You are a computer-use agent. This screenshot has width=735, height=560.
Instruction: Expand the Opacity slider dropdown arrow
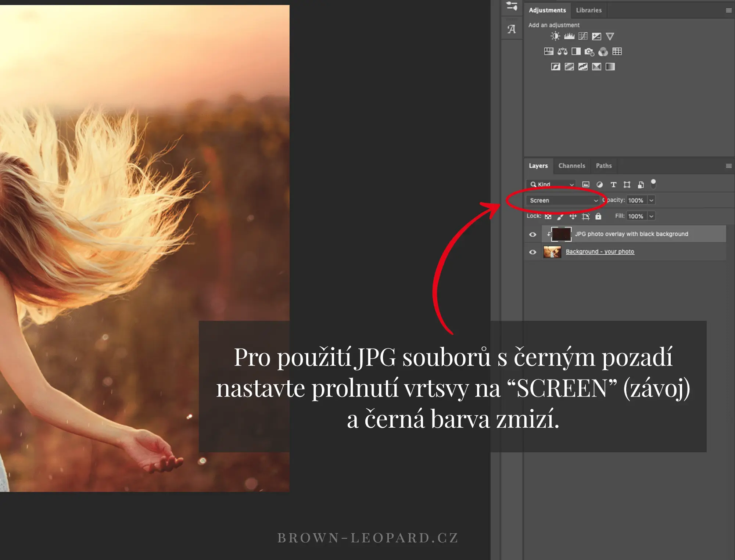coord(651,200)
